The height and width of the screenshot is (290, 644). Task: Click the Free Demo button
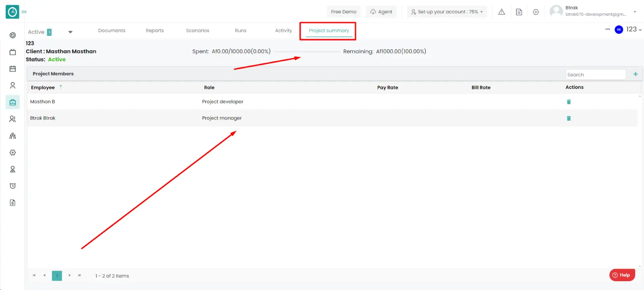pyautogui.click(x=343, y=12)
